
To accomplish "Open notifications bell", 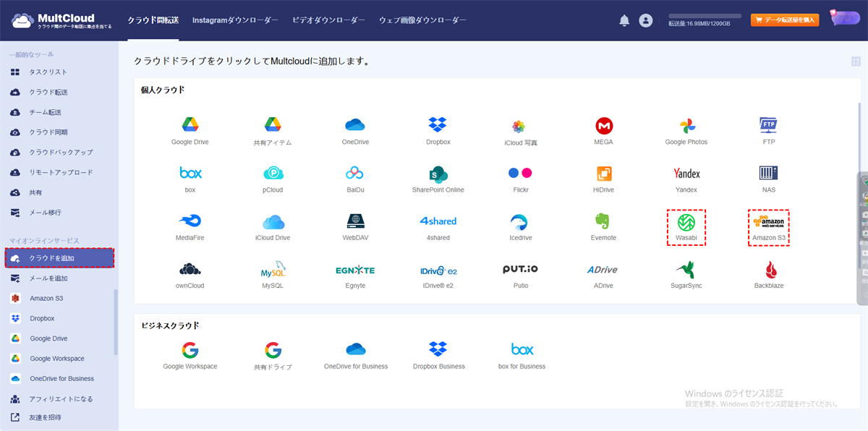I will (624, 21).
